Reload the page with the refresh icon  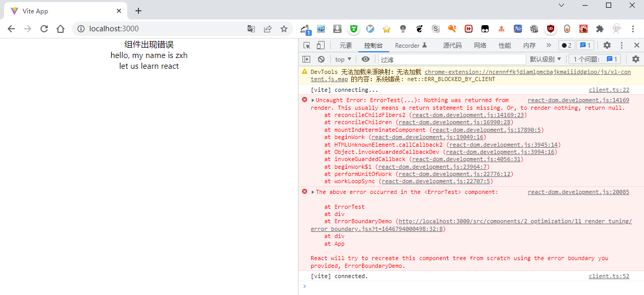(x=44, y=29)
